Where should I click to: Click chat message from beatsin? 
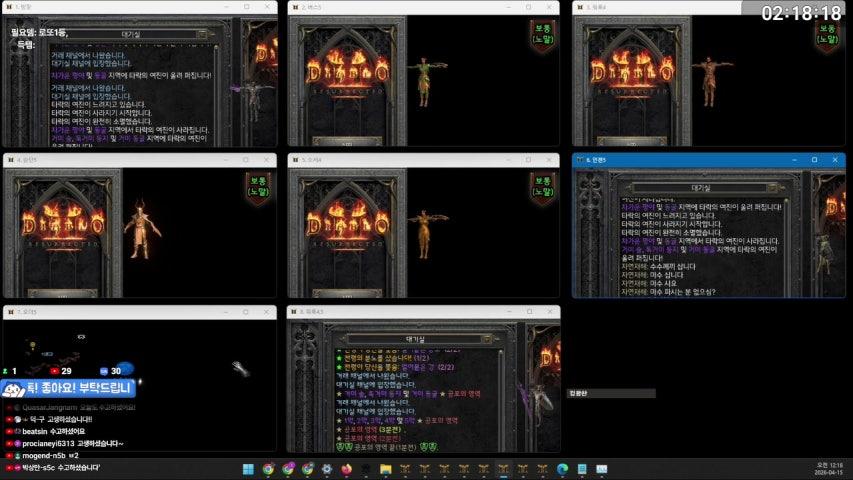pos(47,432)
